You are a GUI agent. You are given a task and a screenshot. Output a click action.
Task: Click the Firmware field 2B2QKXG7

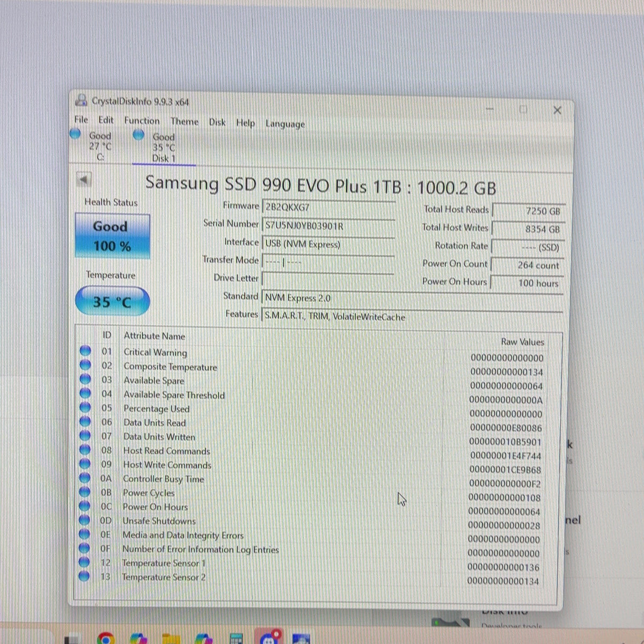coord(328,208)
